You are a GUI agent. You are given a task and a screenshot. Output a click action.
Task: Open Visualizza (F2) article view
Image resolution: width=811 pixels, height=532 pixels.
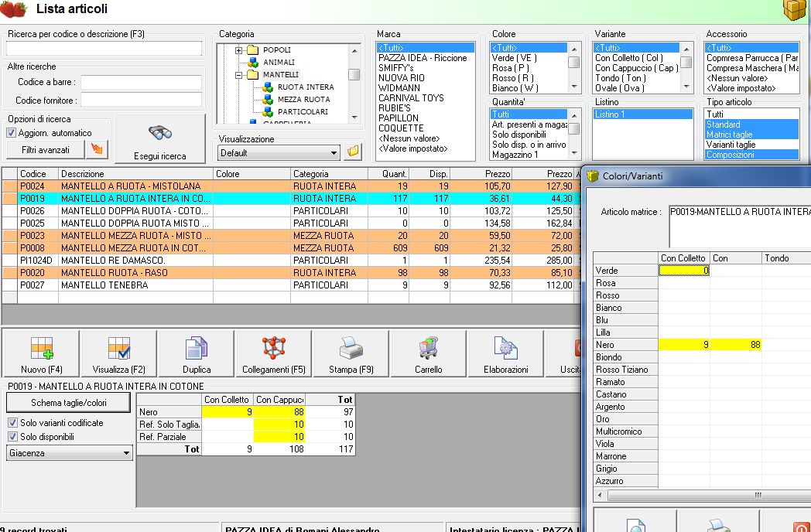pos(118,353)
